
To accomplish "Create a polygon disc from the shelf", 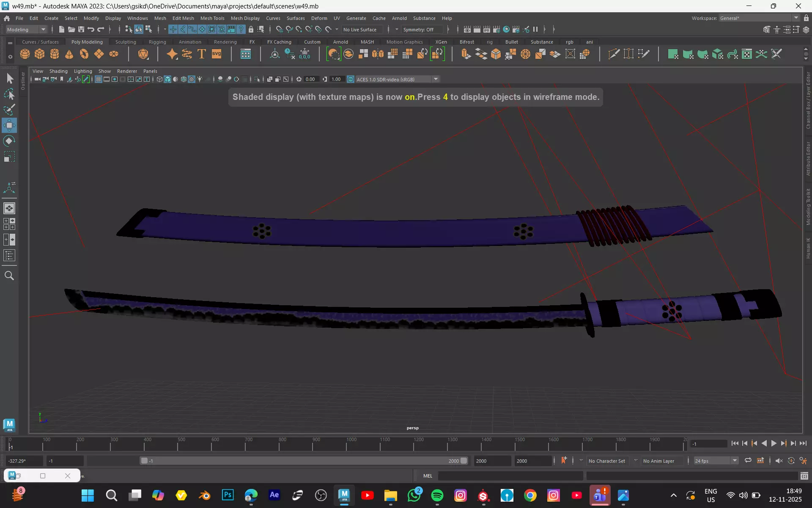I will coord(114,54).
